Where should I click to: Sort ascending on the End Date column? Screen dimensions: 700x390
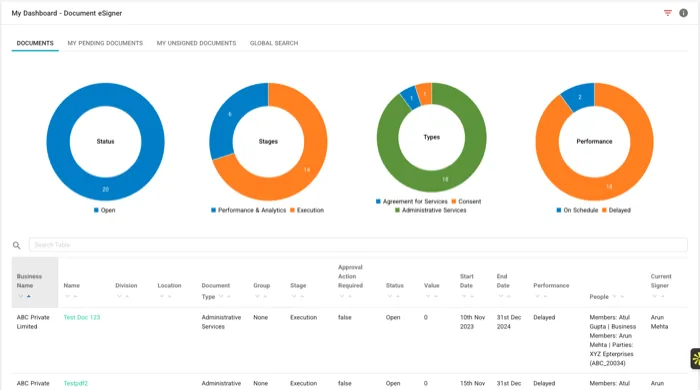point(508,296)
